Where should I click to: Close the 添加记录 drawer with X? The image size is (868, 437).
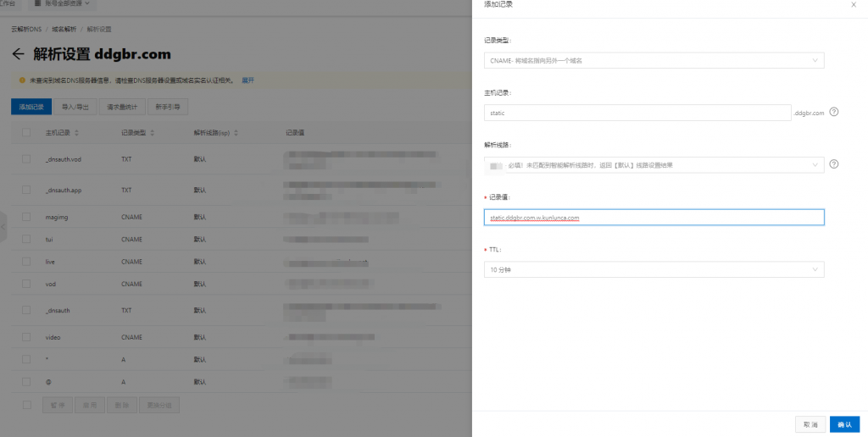tap(853, 4)
